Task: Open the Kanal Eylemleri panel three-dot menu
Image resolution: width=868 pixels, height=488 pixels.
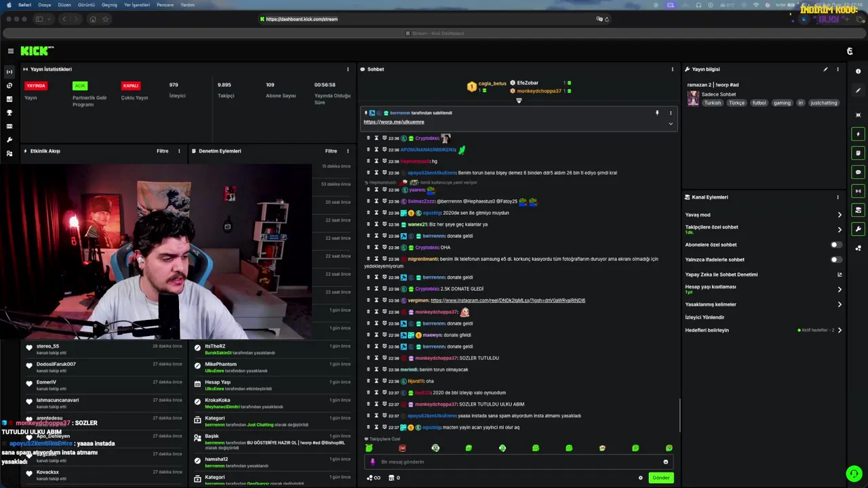Action: click(837, 197)
